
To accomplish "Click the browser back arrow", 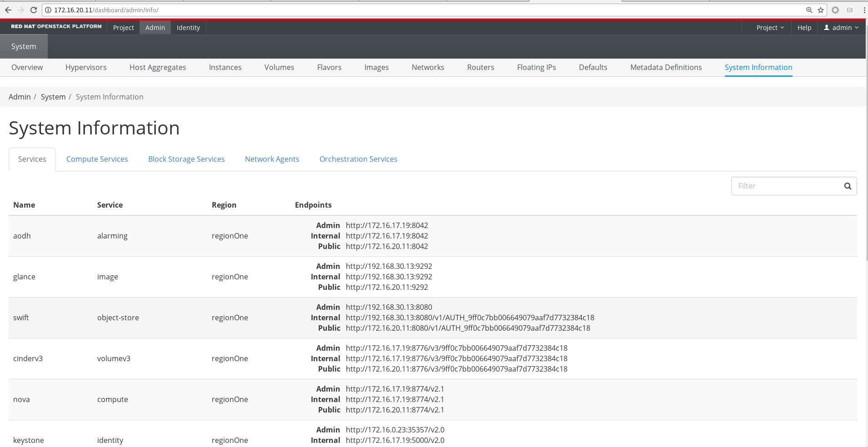I will click(x=8, y=10).
